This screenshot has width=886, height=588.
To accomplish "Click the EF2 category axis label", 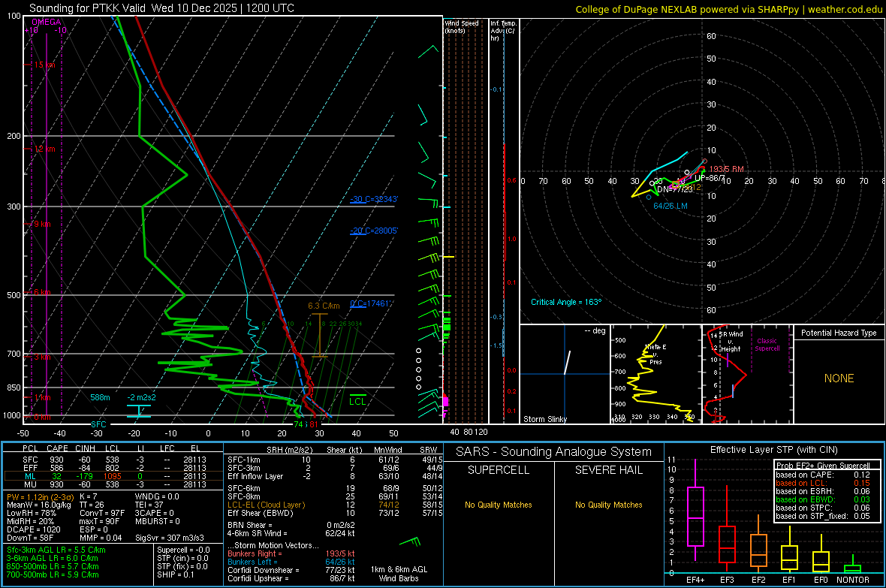I will click(x=758, y=580).
